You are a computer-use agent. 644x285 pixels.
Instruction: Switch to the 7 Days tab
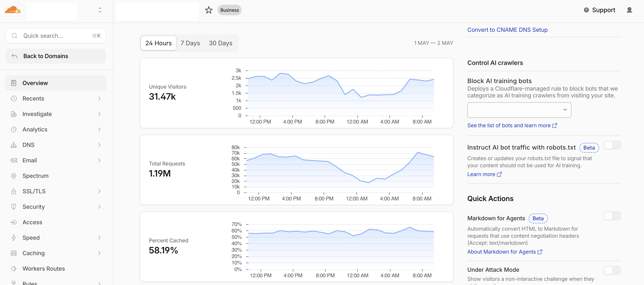190,43
